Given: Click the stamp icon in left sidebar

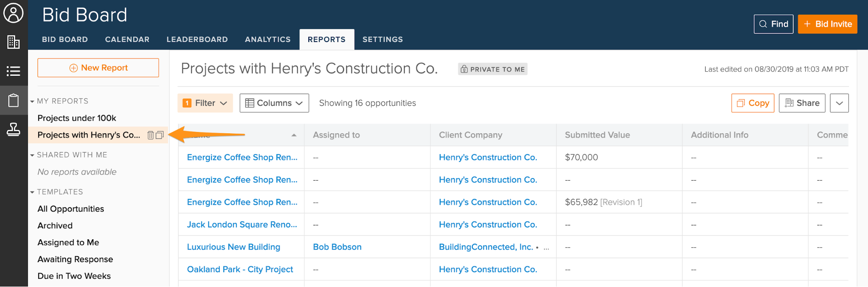Looking at the screenshot, I should (13, 129).
